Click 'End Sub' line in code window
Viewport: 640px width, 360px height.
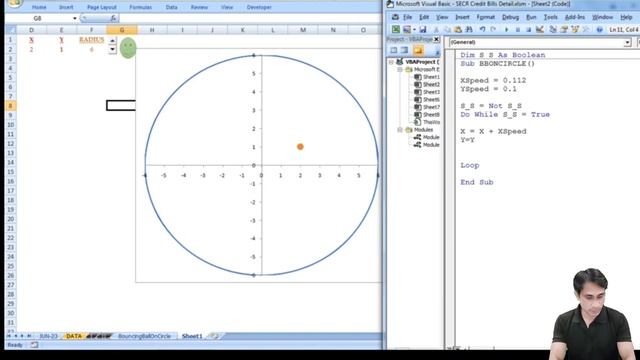coord(477,182)
